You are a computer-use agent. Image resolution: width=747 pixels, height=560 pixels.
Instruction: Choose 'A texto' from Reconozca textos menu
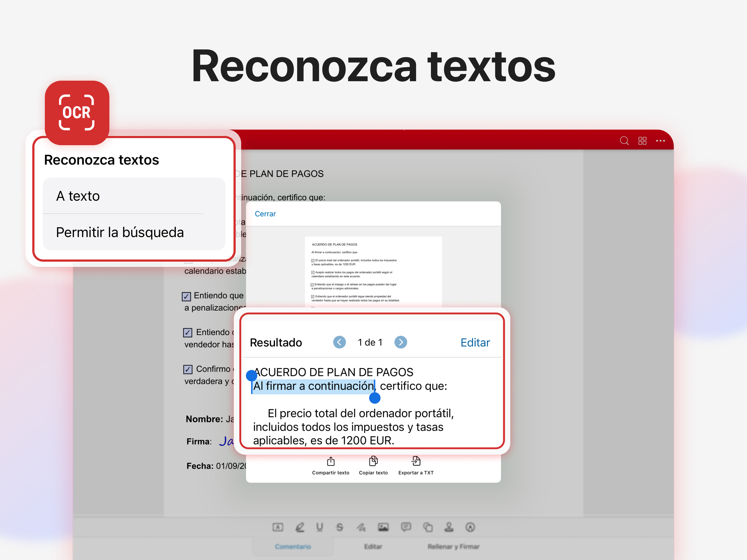click(134, 196)
